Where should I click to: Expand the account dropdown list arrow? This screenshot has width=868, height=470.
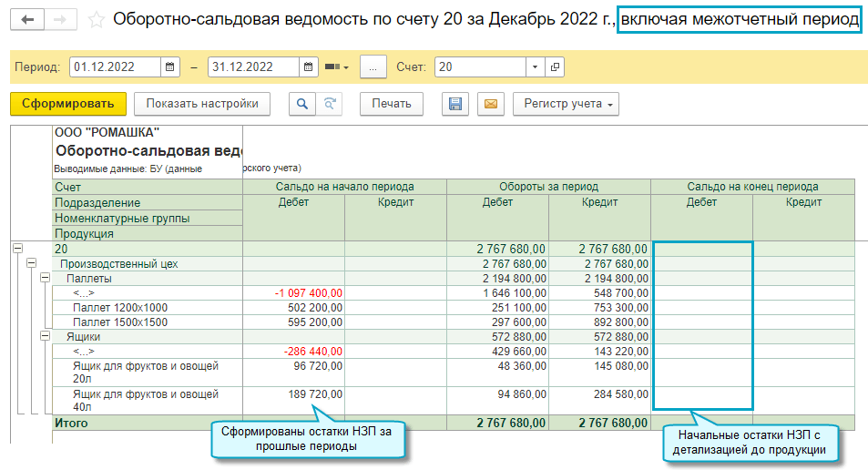point(535,67)
